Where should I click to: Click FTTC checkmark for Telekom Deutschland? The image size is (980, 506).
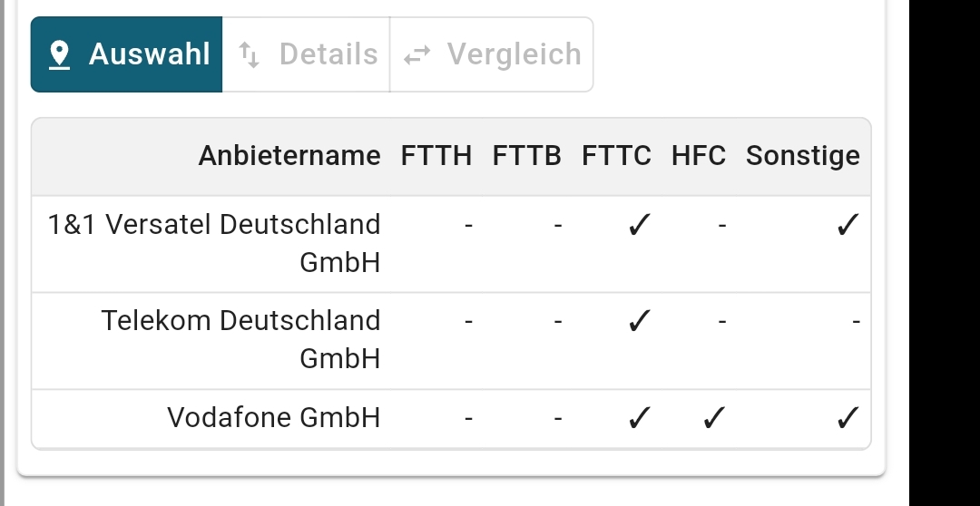640,321
